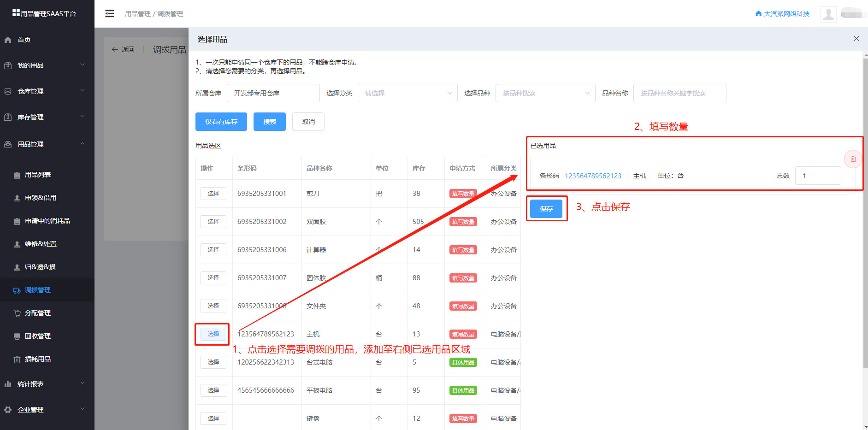
Task: Click 选择 button for 键盘 row
Action: pyautogui.click(x=213, y=418)
